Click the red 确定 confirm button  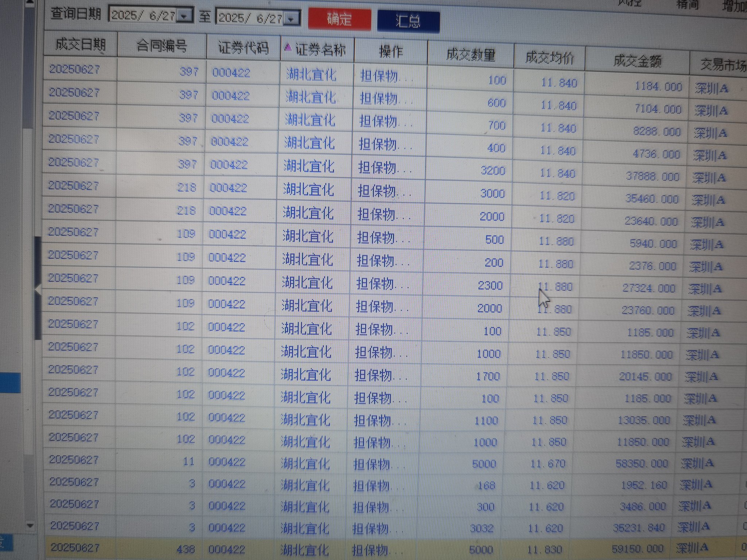point(340,19)
